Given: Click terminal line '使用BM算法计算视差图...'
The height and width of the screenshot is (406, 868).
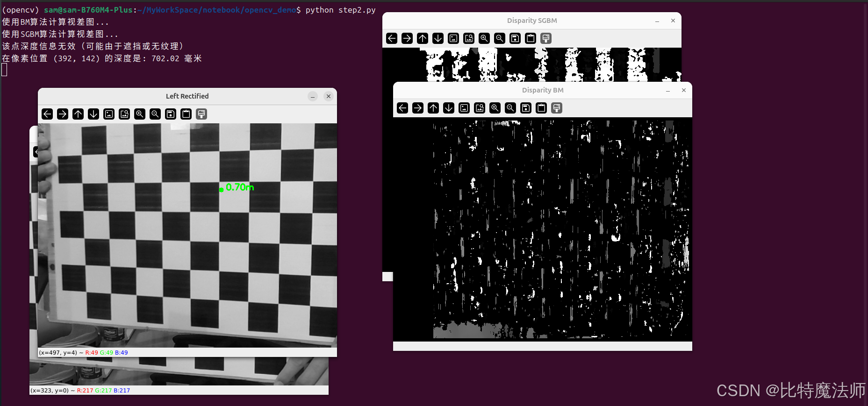Looking at the screenshot, I should 55,22.
